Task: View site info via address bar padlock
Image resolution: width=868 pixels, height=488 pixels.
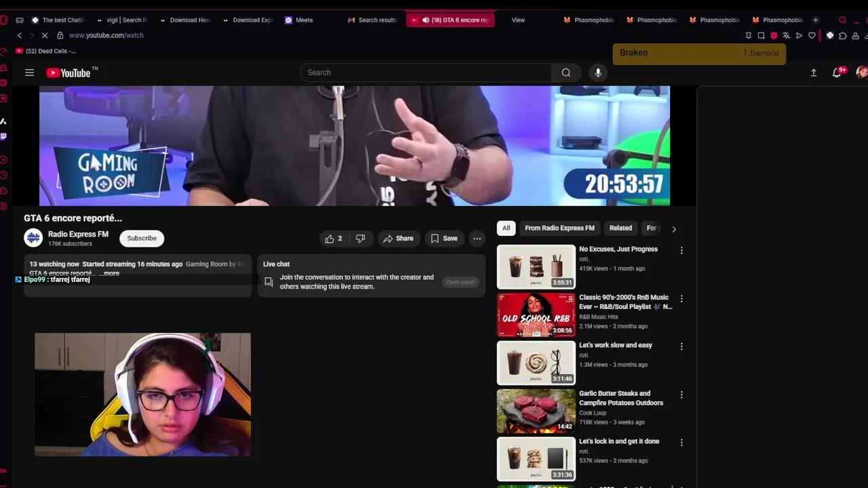Action: tap(60, 35)
